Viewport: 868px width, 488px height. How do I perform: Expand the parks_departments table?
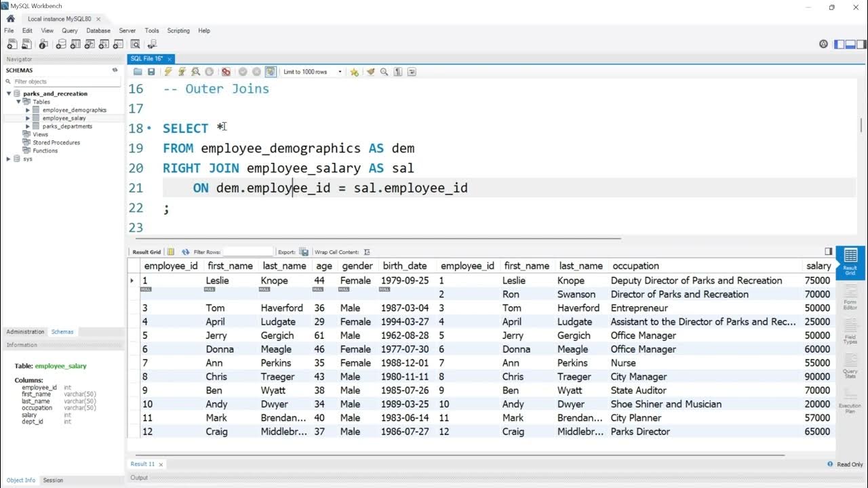28,126
